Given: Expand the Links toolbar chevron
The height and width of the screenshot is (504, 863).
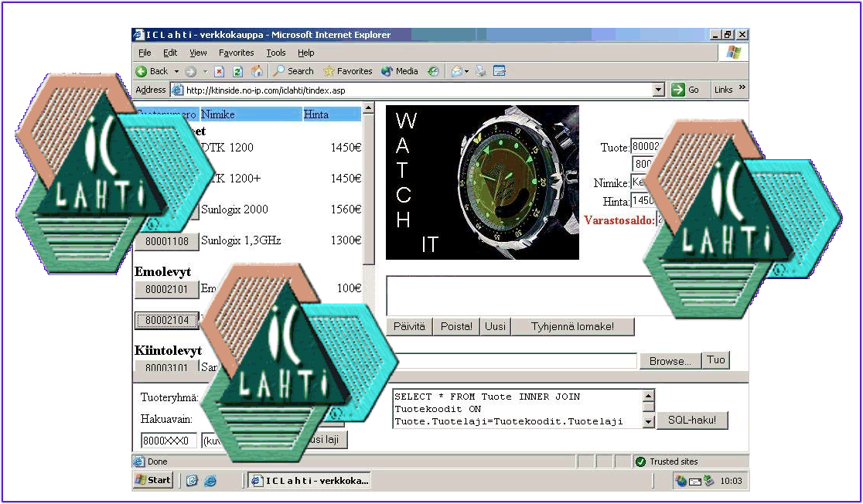Looking at the screenshot, I should [x=742, y=87].
